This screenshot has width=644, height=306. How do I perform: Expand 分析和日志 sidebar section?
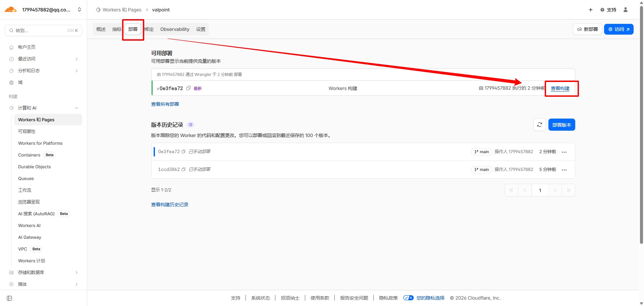coord(44,71)
